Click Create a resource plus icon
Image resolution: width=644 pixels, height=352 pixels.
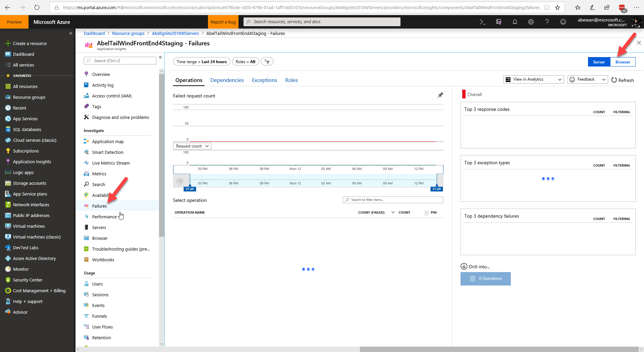tap(8, 43)
